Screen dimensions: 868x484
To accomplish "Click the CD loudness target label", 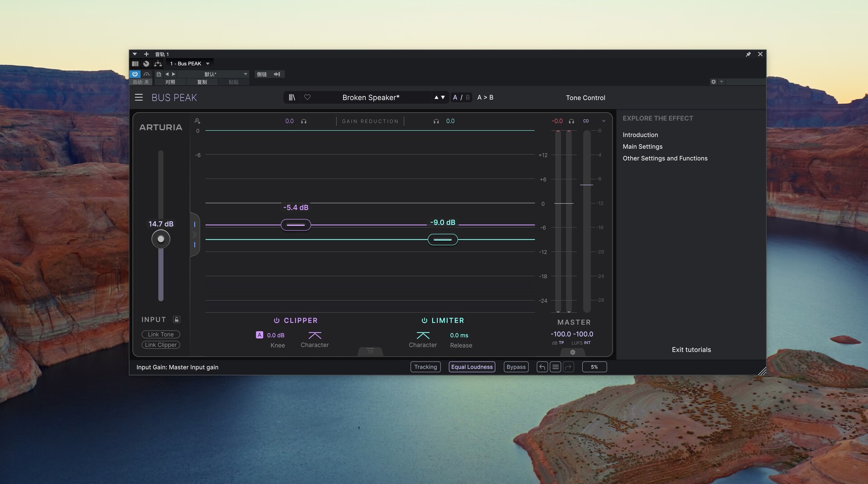I will pos(586,121).
